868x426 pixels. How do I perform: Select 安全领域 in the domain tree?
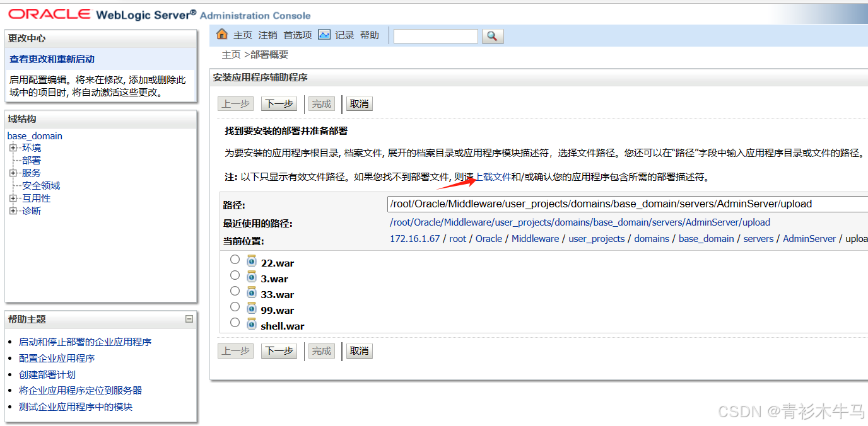[x=41, y=186]
